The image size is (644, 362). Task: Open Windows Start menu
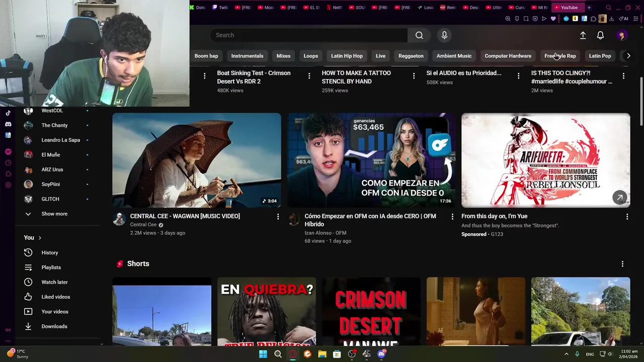[x=263, y=354]
